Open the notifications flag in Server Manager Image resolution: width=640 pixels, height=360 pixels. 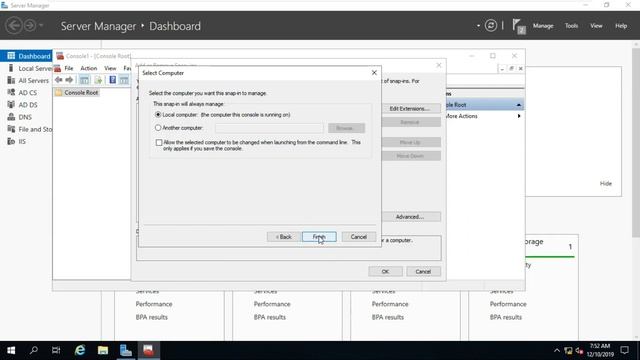(518, 26)
